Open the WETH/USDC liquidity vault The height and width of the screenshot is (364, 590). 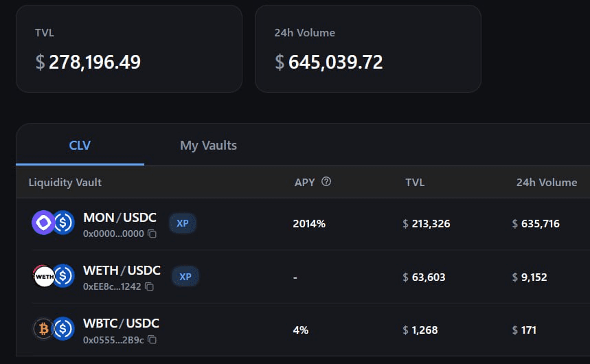(122, 271)
